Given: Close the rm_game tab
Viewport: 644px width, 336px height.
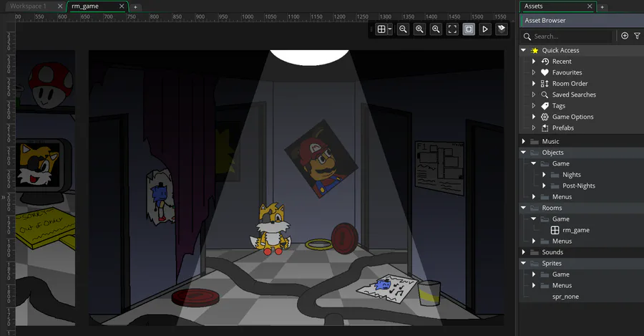Looking at the screenshot, I should [x=122, y=6].
